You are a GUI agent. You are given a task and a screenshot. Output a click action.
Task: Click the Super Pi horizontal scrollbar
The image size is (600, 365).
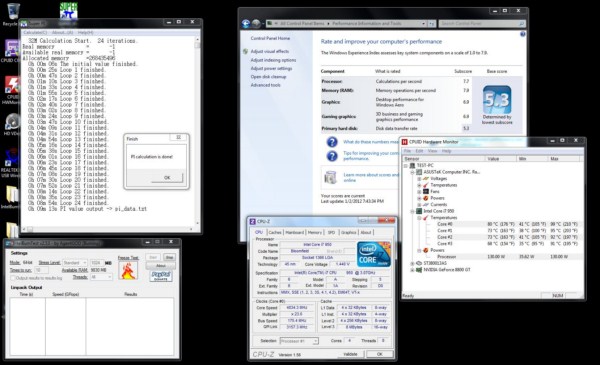click(x=108, y=229)
